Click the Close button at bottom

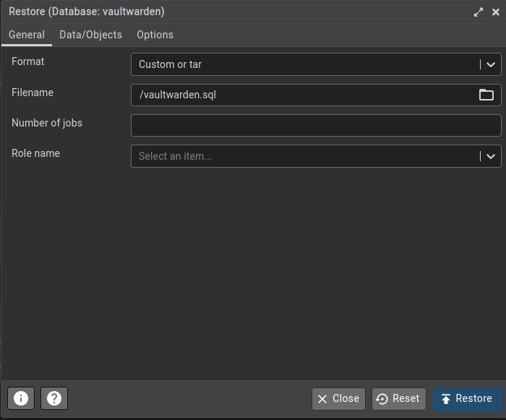click(x=338, y=398)
